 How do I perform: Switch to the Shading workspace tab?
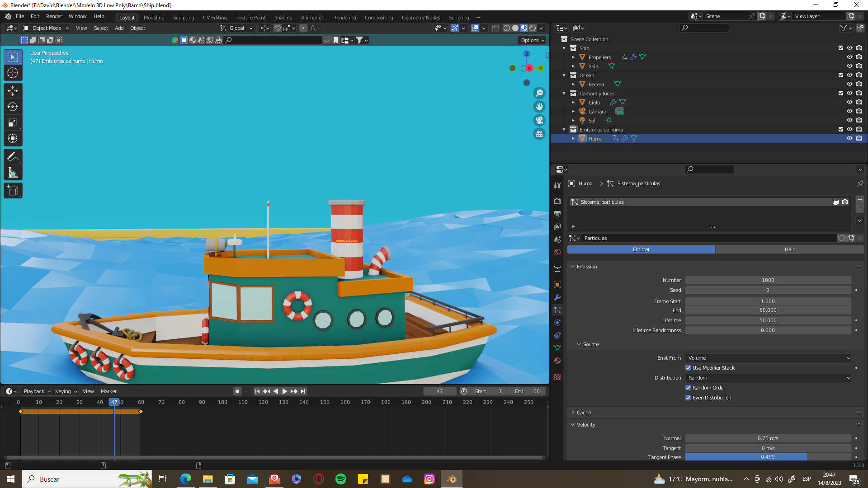coord(283,18)
